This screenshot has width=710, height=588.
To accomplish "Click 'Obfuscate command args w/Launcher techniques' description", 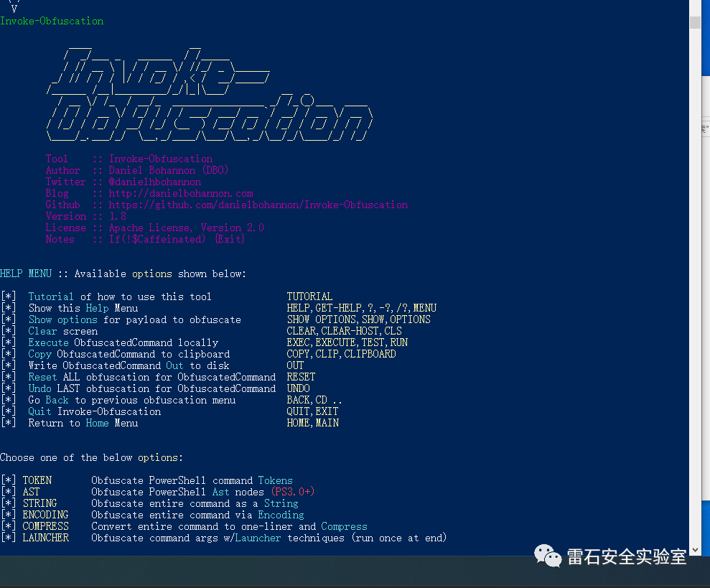I will coord(269,538).
